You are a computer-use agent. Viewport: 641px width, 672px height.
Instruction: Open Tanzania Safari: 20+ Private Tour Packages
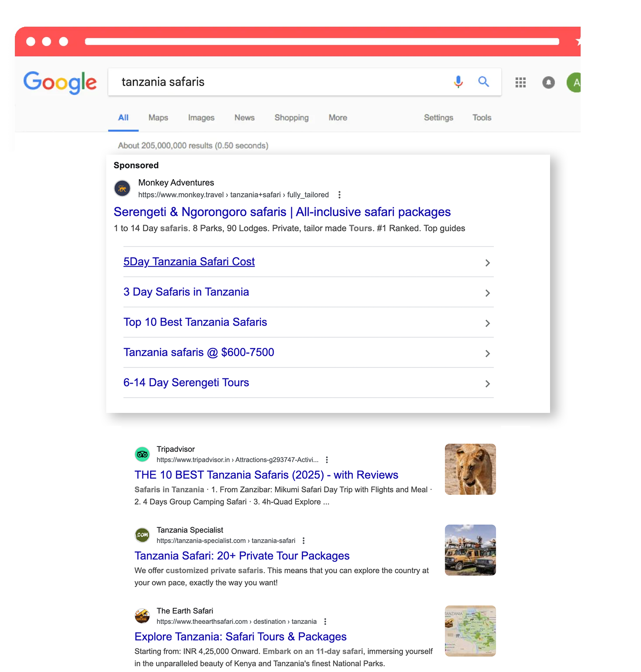coord(242,556)
